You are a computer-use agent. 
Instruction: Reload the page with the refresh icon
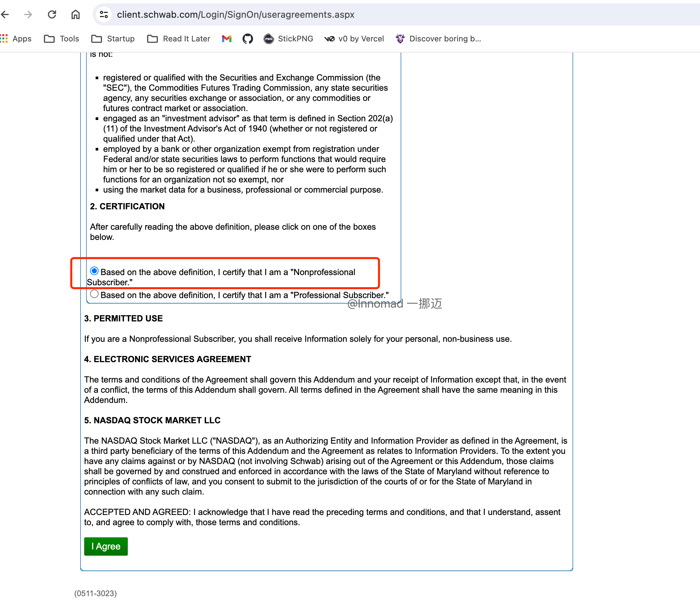52,14
